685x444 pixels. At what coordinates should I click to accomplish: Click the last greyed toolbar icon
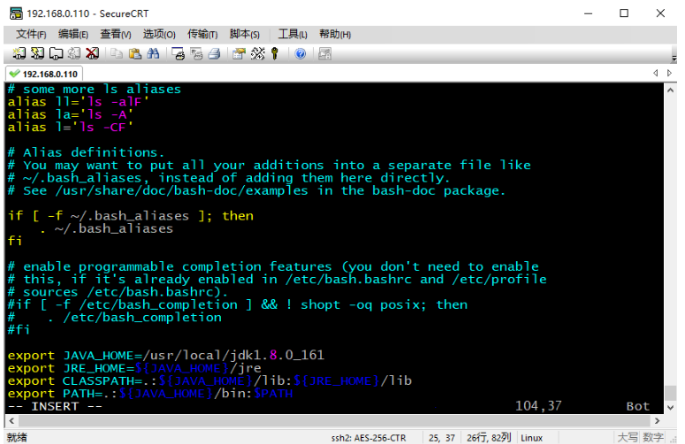[325, 54]
